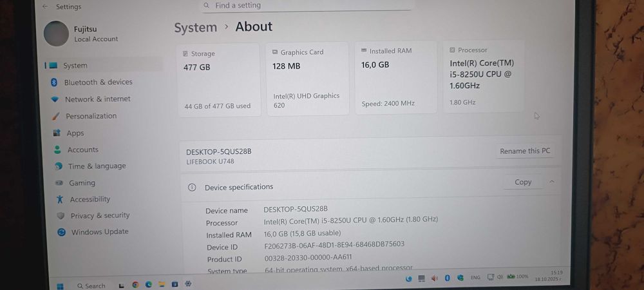Click the Gaming controller icon

coord(59,183)
